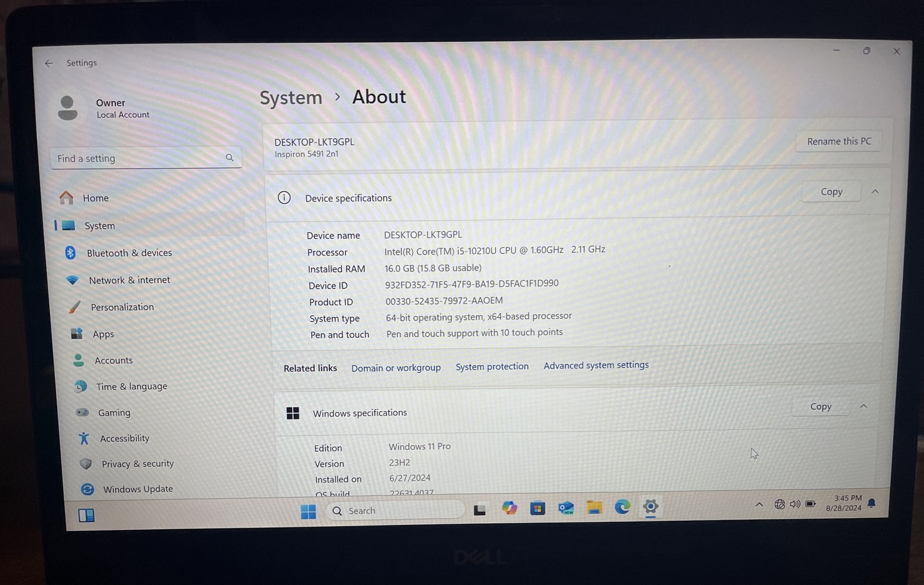Image resolution: width=924 pixels, height=585 pixels.
Task: Launch Copilot from the taskbar
Action: [x=509, y=508]
